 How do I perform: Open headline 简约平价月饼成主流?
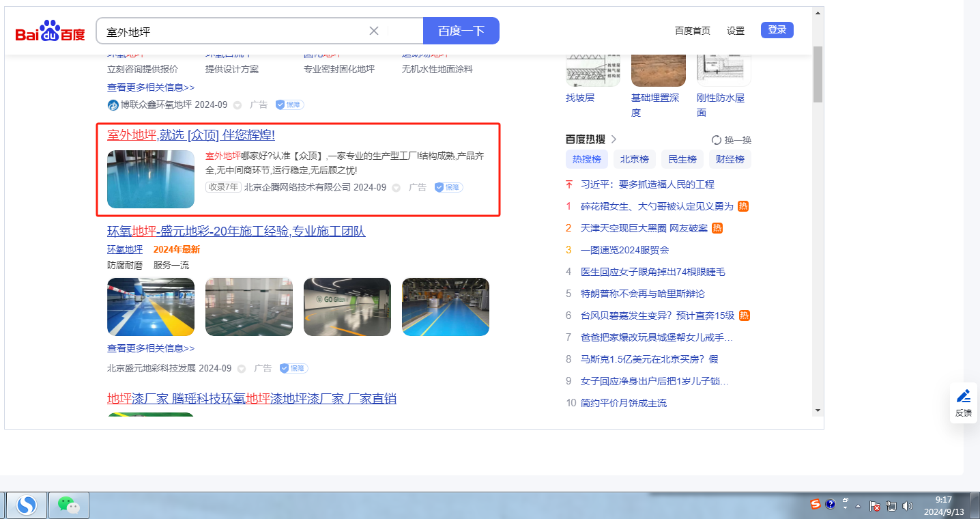(624, 403)
